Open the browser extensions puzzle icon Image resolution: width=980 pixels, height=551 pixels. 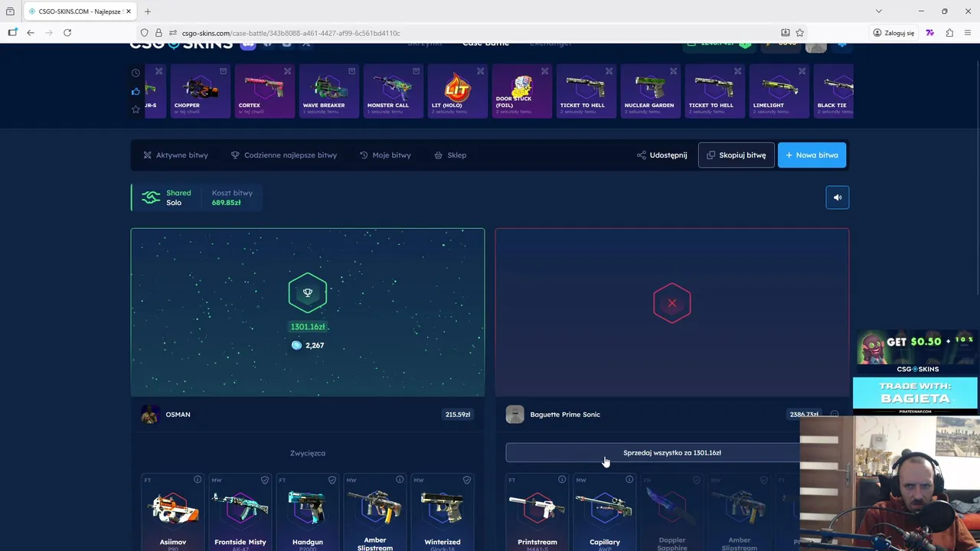pos(949,33)
